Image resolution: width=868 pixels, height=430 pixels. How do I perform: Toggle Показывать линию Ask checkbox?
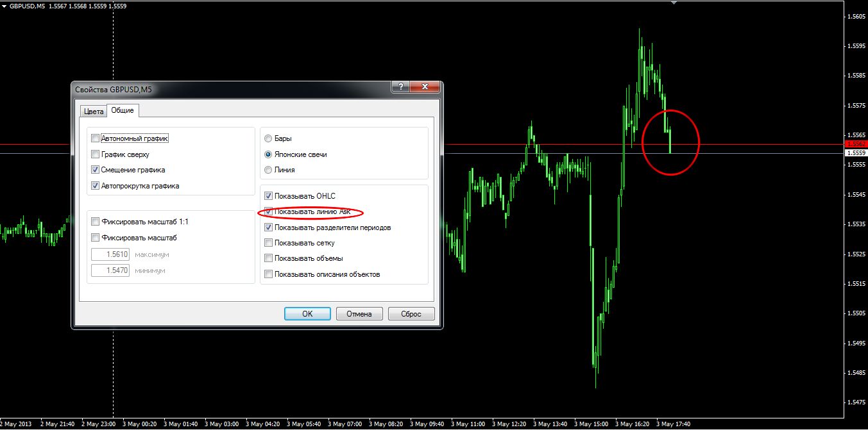pos(269,211)
